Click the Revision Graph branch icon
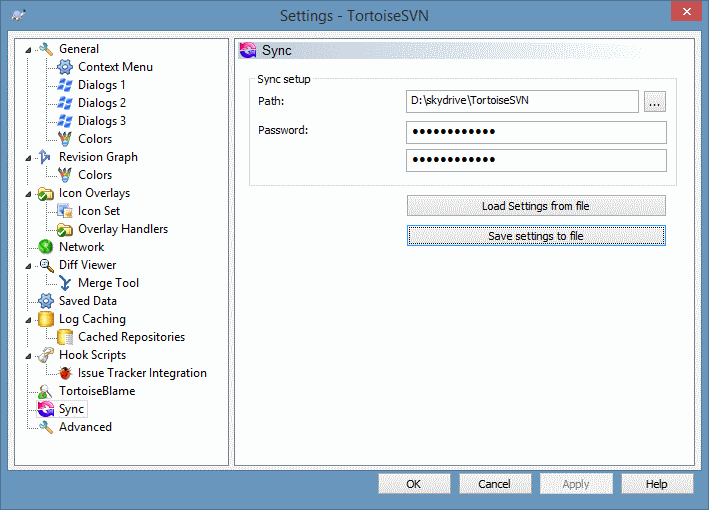 (x=45, y=157)
